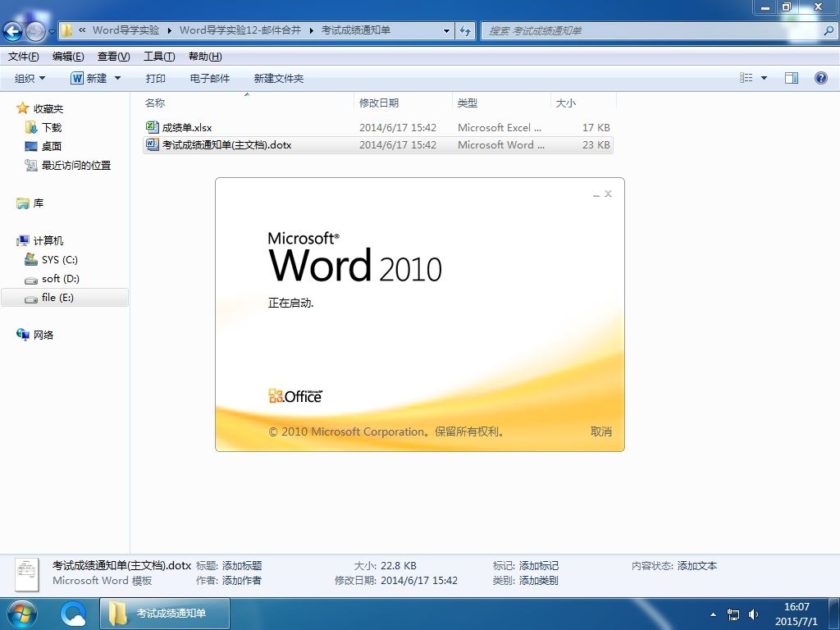Click the 打印 toolbar button
Image resolution: width=840 pixels, height=630 pixels.
tap(155, 78)
